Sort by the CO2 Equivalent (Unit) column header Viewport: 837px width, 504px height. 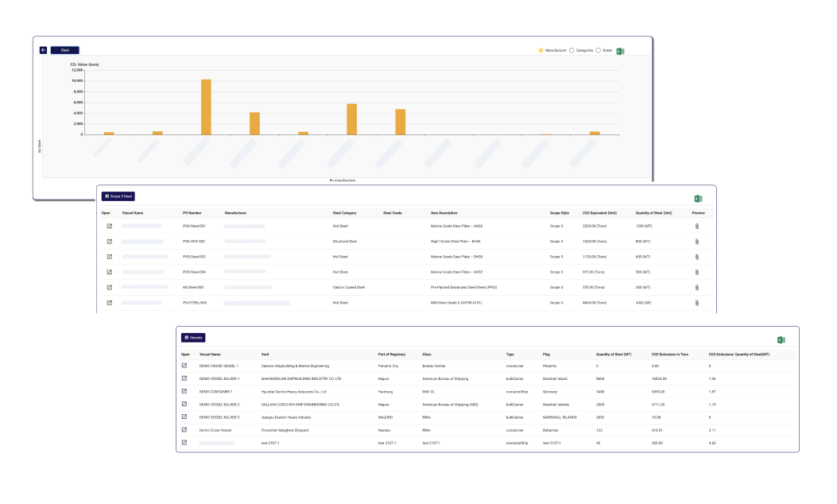(x=599, y=213)
